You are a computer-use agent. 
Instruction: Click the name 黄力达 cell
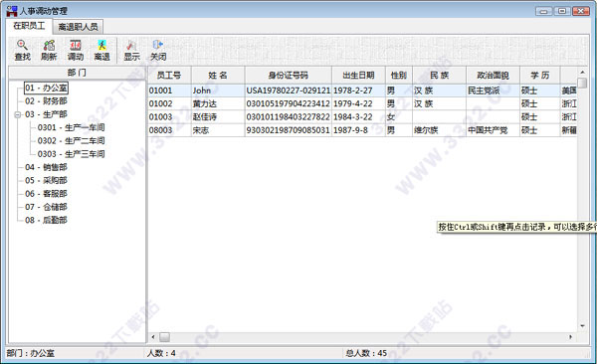click(218, 104)
